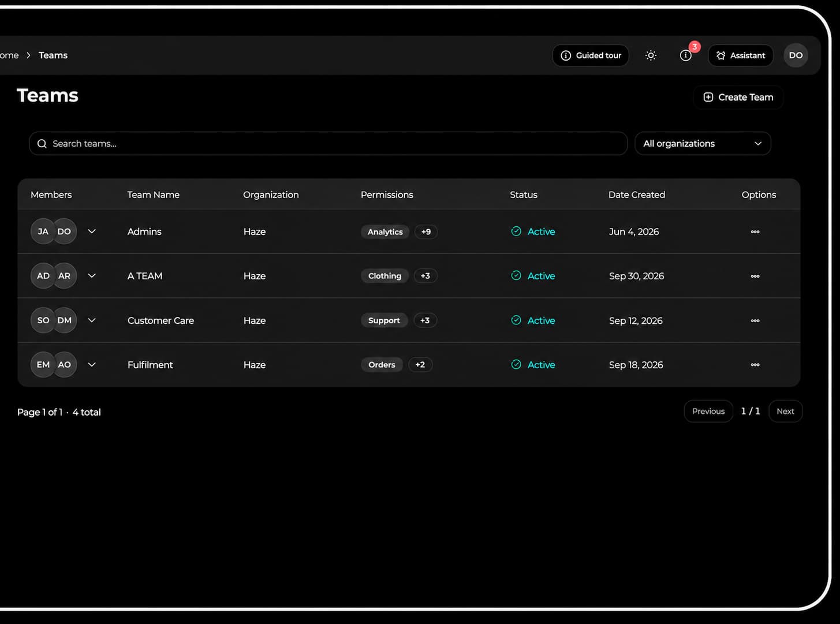Show +9 more permissions for Admins
Viewport: 840px width, 624px height.
[x=426, y=231]
